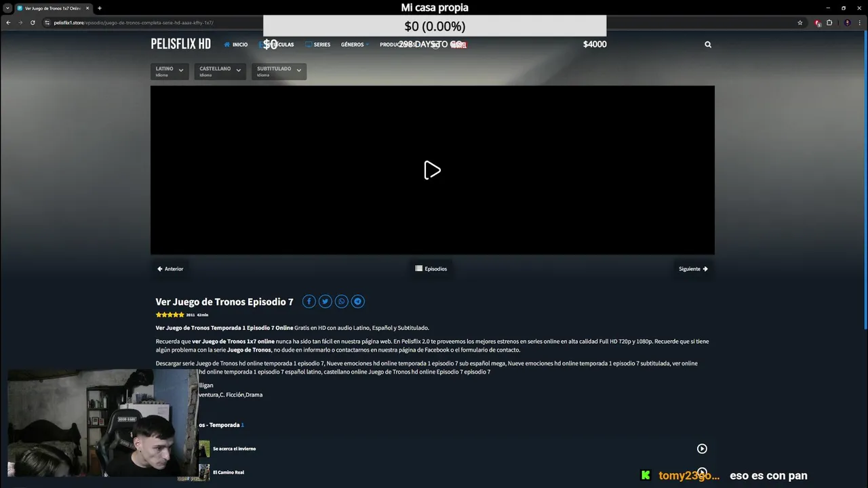This screenshot has height=488, width=868.
Task: Close the Ver Juego de Tronos tab
Action: coord(87,8)
